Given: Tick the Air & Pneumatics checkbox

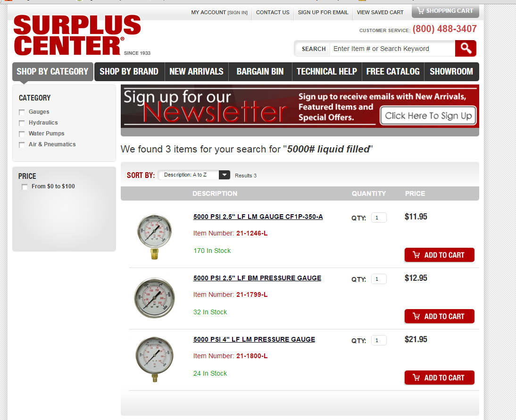Looking at the screenshot, I should click(x=22, y=145).
